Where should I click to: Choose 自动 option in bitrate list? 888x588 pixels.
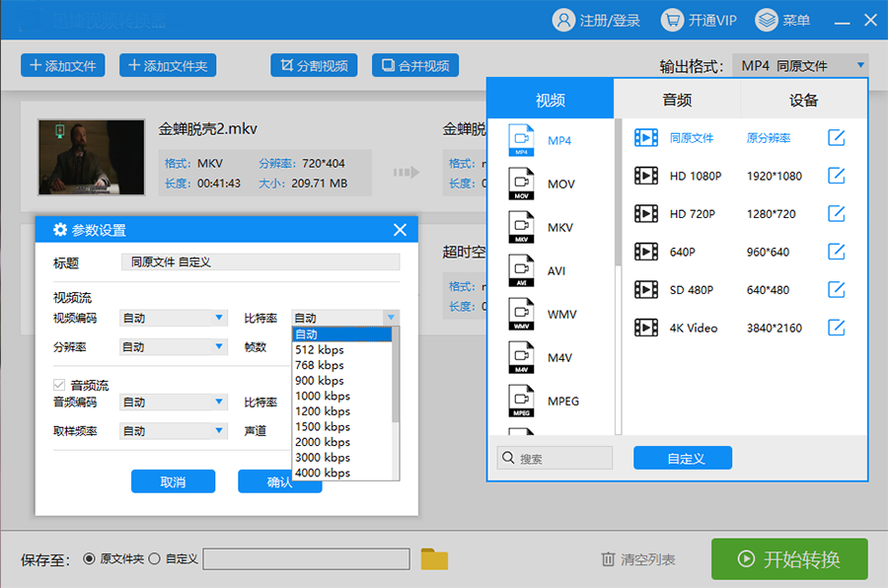342,334
